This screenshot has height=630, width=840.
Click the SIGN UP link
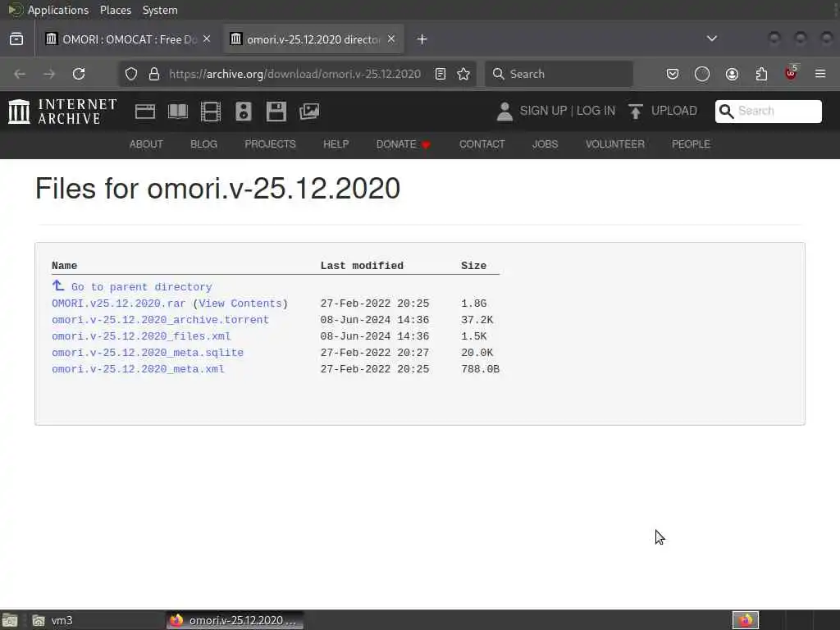(543, 111)
